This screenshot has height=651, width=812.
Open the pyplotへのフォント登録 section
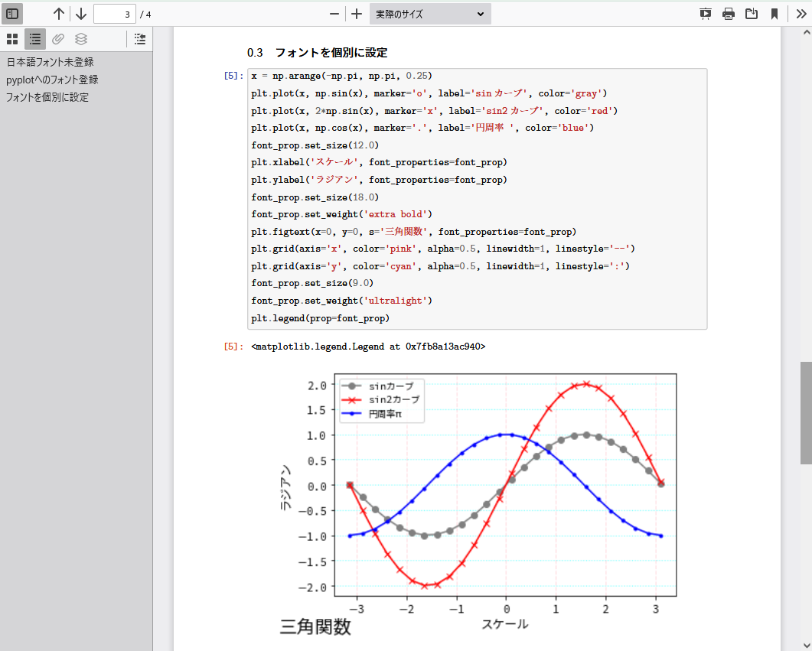(x=53, y=79)
